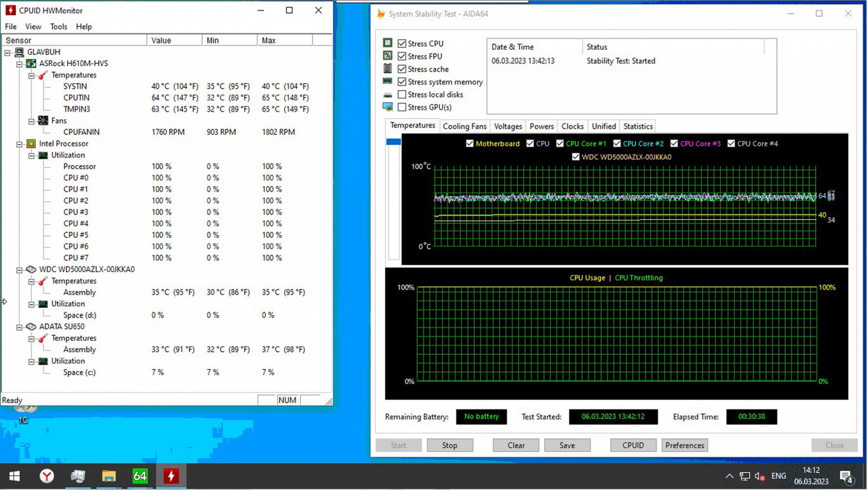Uncheck the Stress system memory checkbox
This screenshot has width=868, height=490.
pyautogui.click(x=402, y=81)
